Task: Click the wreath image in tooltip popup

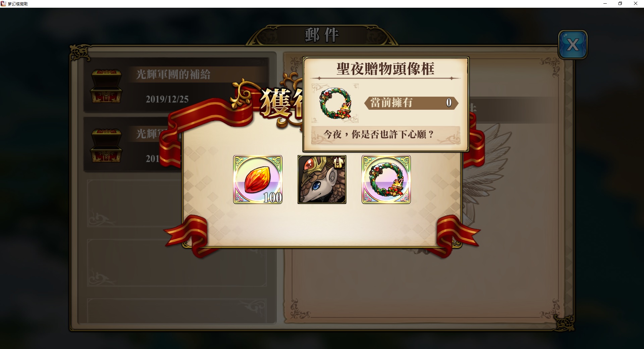Action: 335,103
